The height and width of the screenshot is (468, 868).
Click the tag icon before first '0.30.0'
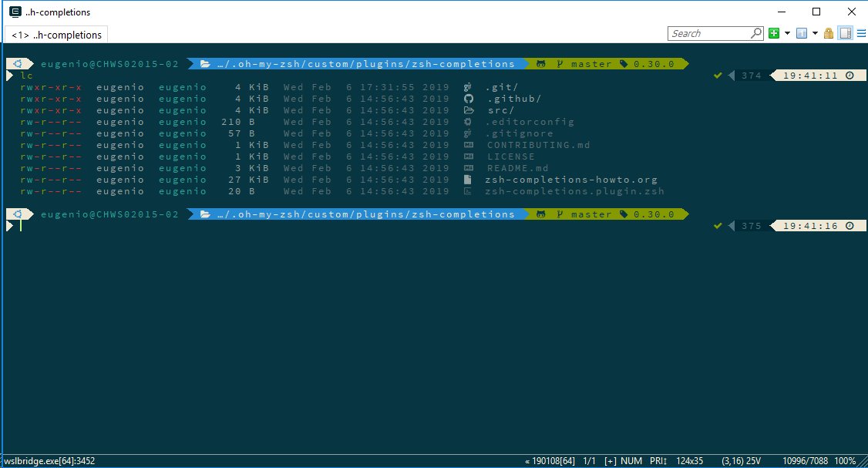pos(624,64)
